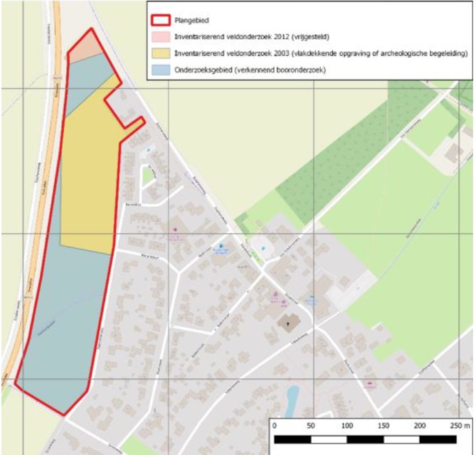This screenshot has height=455, width=476.
Task: Click the red Plangebied outline legend symbol
Action: [x=160, y=21]
